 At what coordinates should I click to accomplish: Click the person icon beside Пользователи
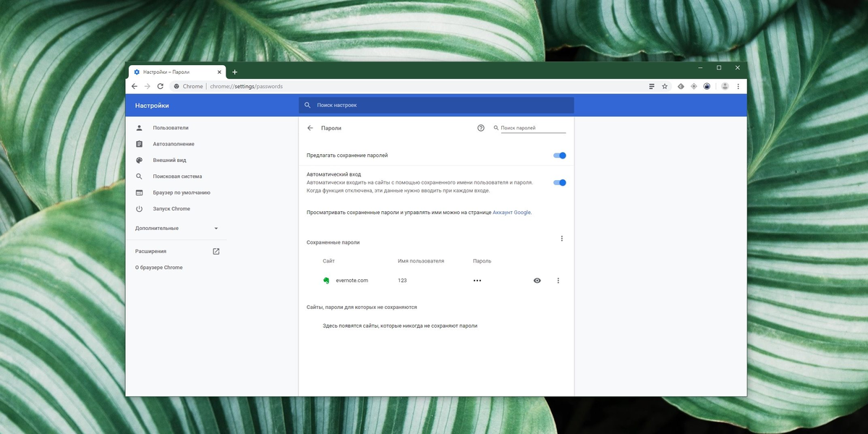coord(139,128)
